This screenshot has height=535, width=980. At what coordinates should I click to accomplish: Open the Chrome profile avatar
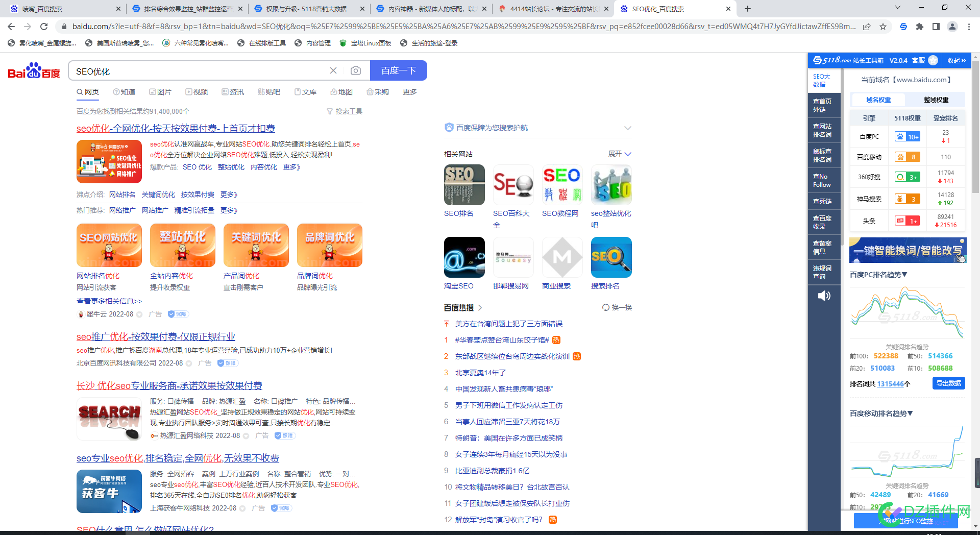[x=952, y=27]
